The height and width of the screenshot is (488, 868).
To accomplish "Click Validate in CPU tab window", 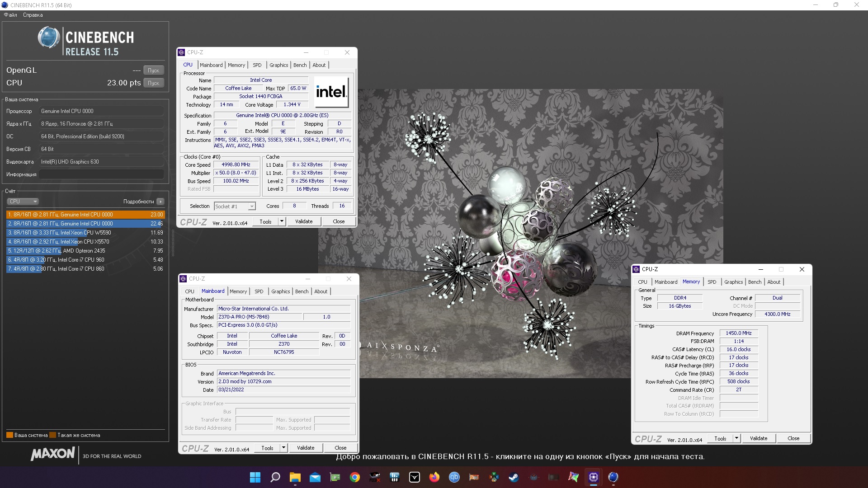I will pyautogui.click(x=304, y=221).
